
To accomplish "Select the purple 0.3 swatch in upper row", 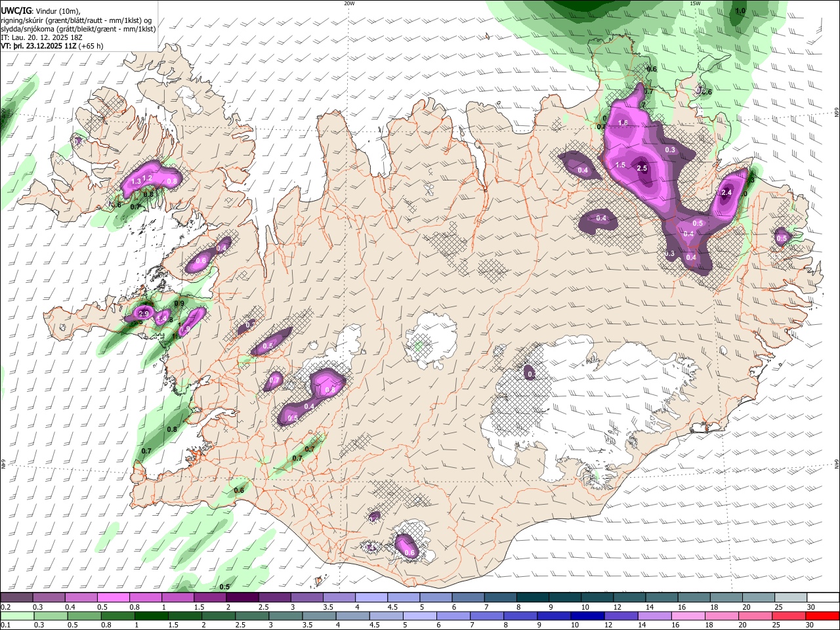I will [x=49, y=597].
